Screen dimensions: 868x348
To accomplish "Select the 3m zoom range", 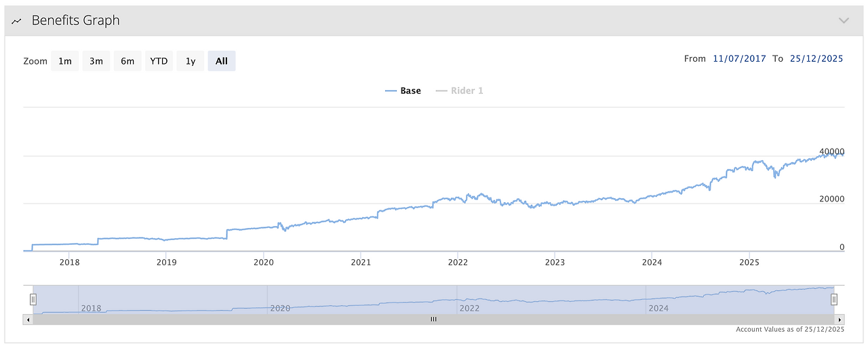I will click(96, 61).
